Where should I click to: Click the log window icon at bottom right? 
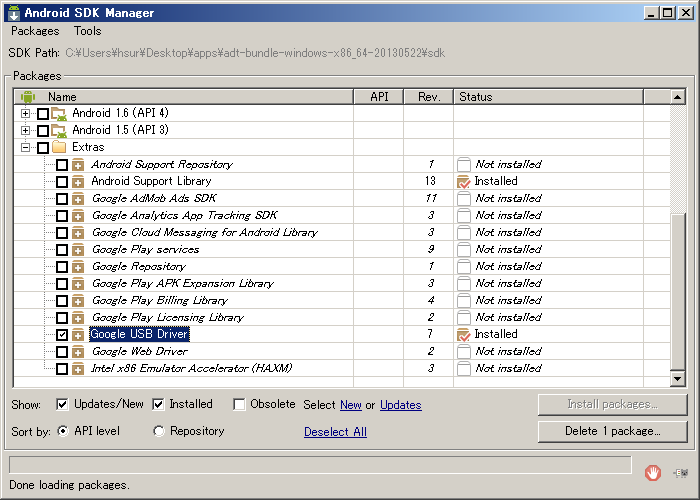(680, 472)
